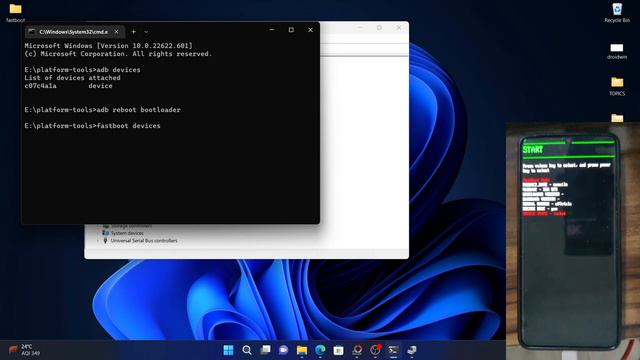Close the cmd.exe tab

[x=116, y=31]
